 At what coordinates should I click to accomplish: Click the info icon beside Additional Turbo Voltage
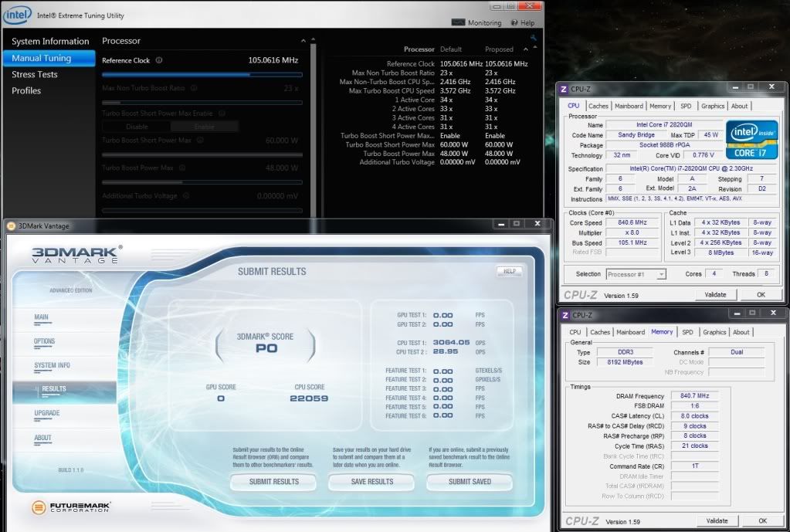pos(186,195)
